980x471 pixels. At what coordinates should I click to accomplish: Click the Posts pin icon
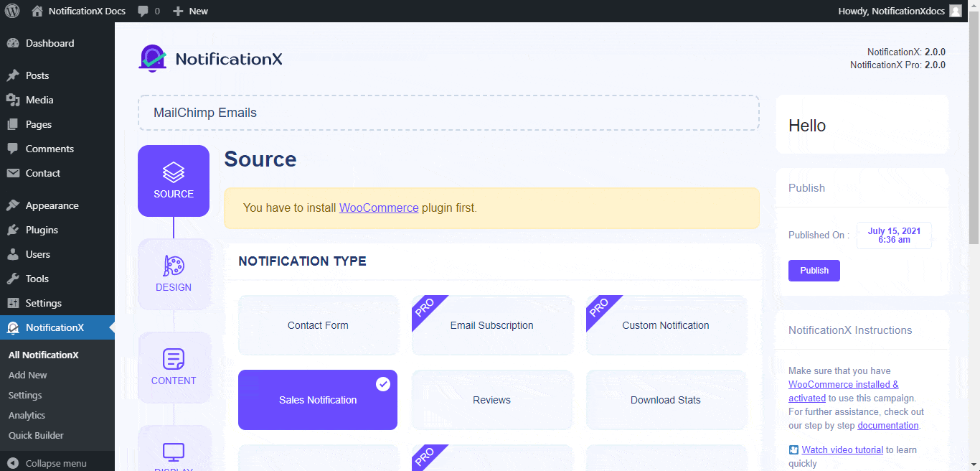pos(13,75)
